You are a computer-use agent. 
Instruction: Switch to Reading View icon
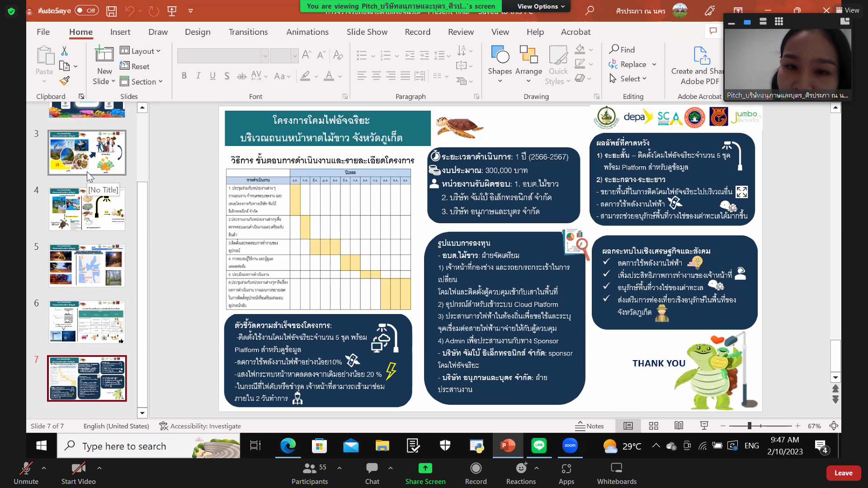pos(679,426)
